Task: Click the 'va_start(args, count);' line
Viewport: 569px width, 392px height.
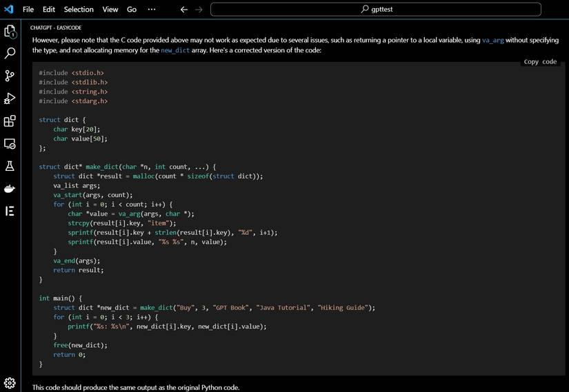Action: point(93,195)
